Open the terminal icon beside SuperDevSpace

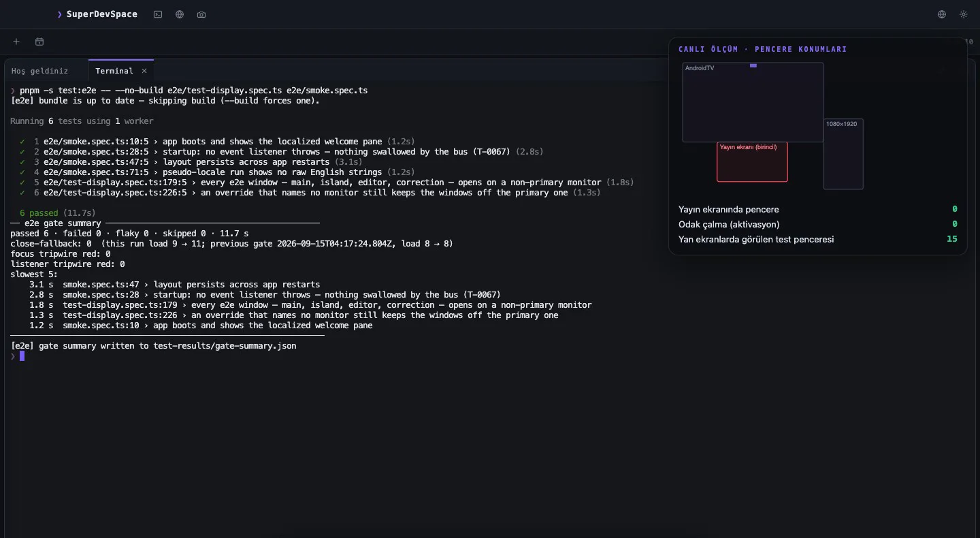click(158, 14)
